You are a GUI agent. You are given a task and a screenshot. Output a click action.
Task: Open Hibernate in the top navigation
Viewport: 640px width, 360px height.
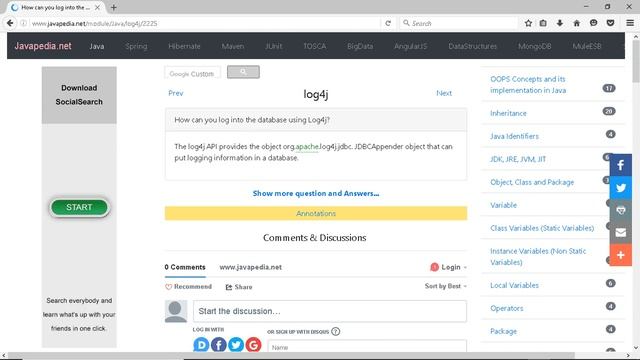pyautogui.click(x=184, y=46)
